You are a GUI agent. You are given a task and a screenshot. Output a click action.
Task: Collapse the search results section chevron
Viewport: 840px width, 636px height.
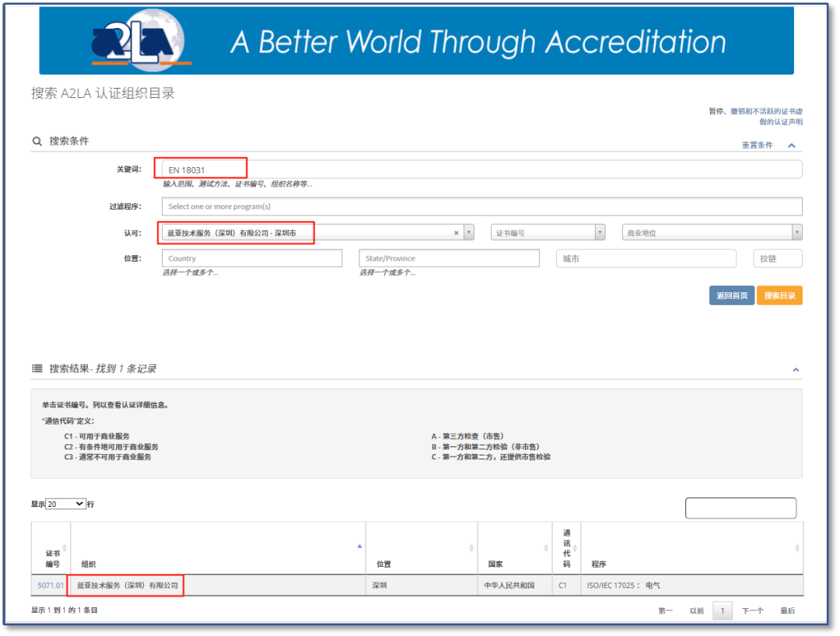pyautogui.click(x=796, y=370)
